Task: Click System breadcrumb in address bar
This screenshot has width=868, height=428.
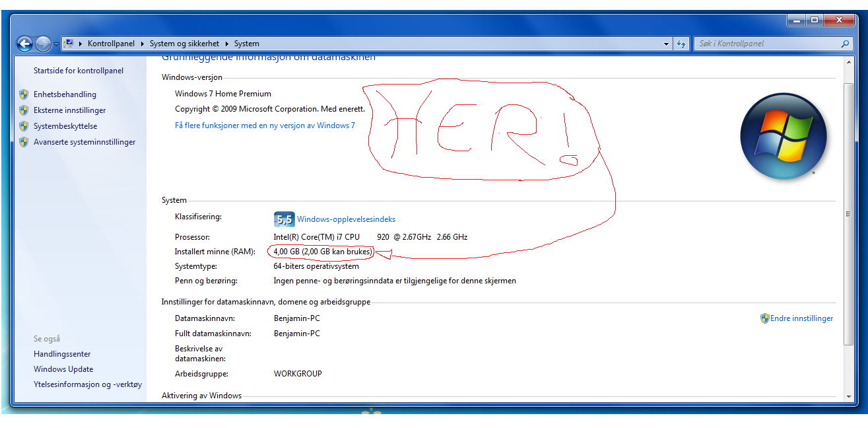Action: [247, 44]
